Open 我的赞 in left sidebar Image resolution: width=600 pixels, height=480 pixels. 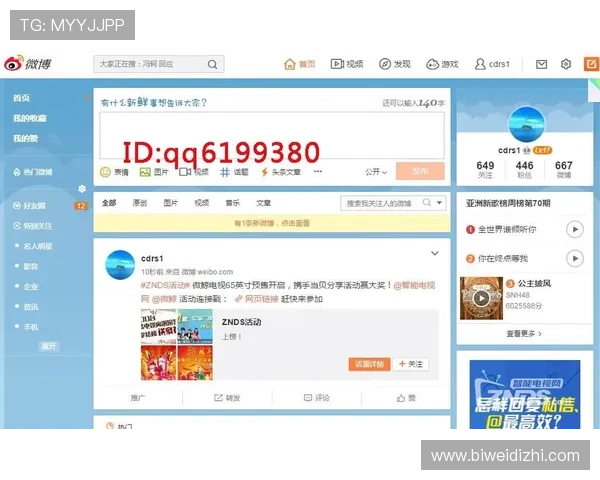point(25,139)
